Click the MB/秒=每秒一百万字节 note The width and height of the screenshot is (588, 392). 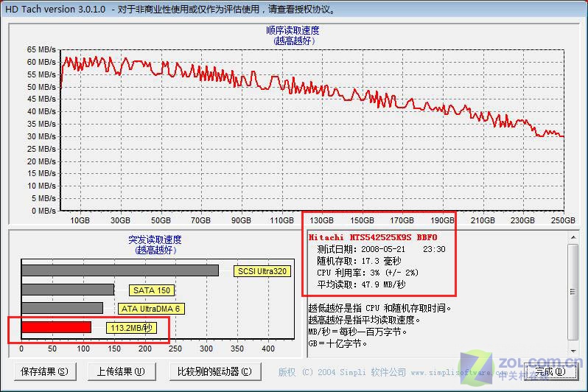click(357, 332)
